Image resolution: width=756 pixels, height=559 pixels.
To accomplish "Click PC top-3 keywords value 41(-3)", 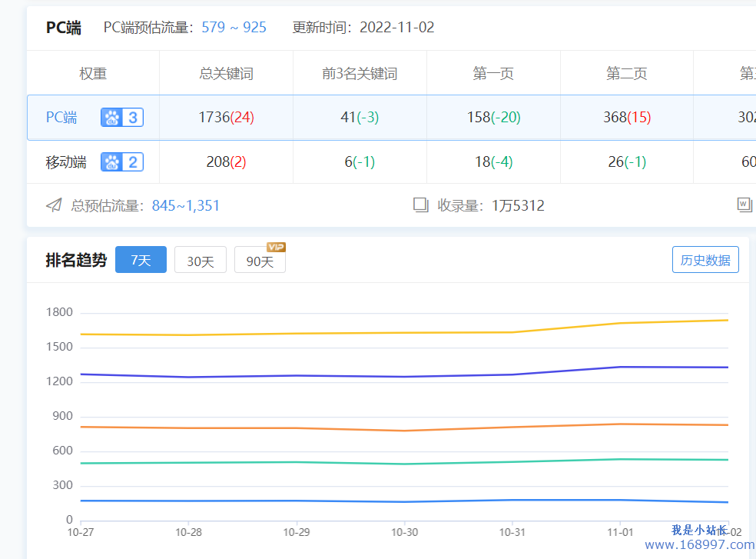I will click(x=360, y=118).
